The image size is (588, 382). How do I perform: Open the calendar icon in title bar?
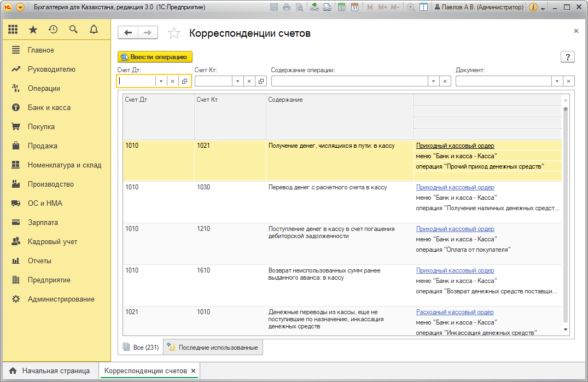(x=354, y=7)
